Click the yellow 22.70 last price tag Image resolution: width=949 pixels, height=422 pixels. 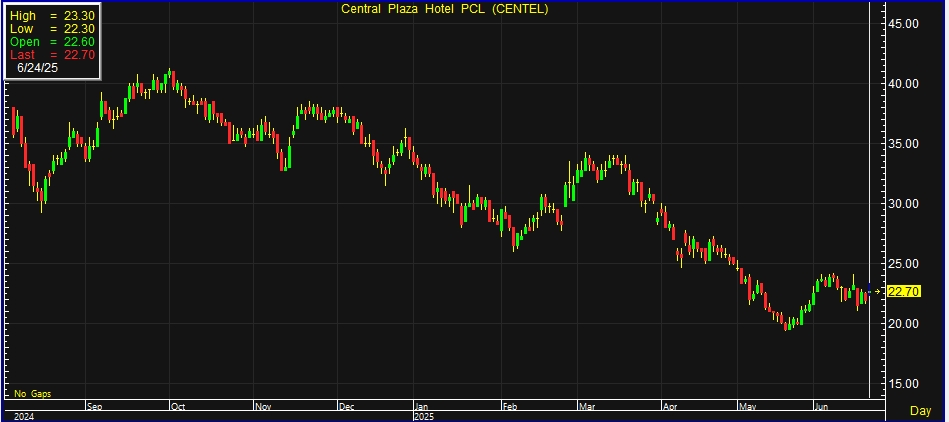(x=904, y=292)
